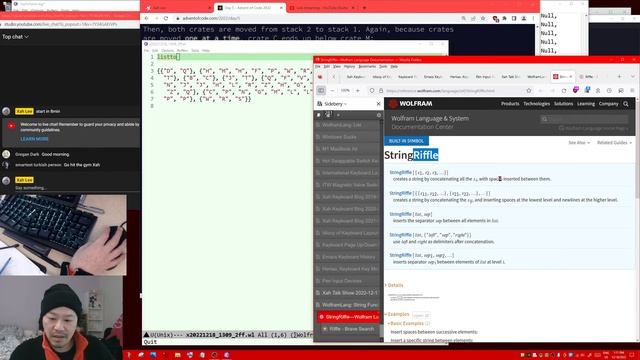This screenshot has width=640, height=360.
Task: Close the Sidebery sidebar
Action: pos(378,104)
